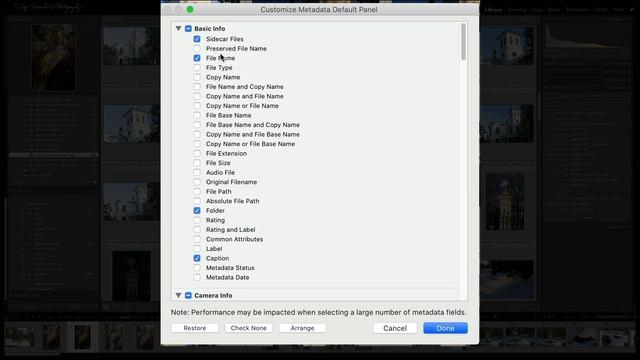Enable the Metadata Status checkbox
Screen dimensions: 640x360
(197, 268)
